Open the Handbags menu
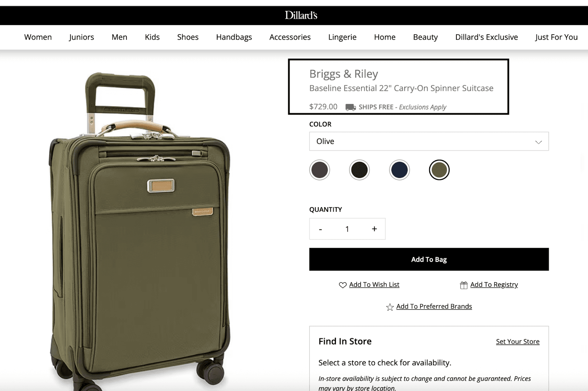The image size is (588, 391). point(234,37)
